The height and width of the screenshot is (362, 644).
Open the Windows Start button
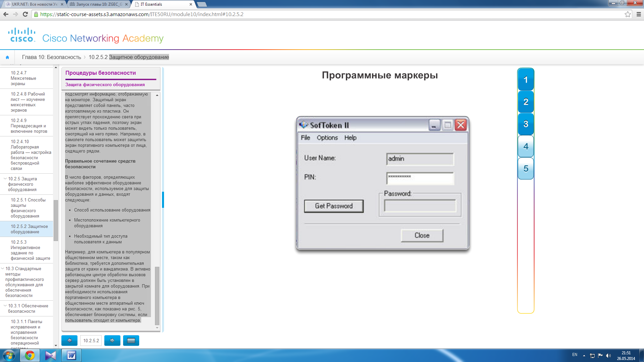point(9,355)
